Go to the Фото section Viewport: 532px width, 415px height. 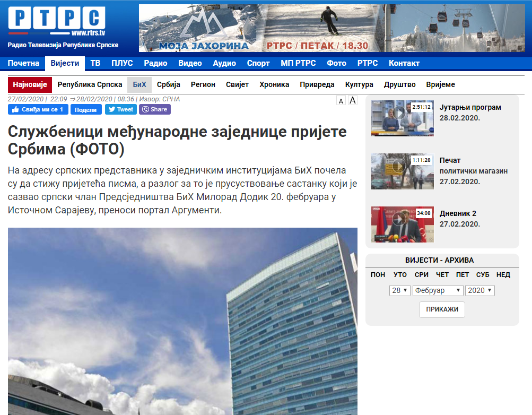336,63
